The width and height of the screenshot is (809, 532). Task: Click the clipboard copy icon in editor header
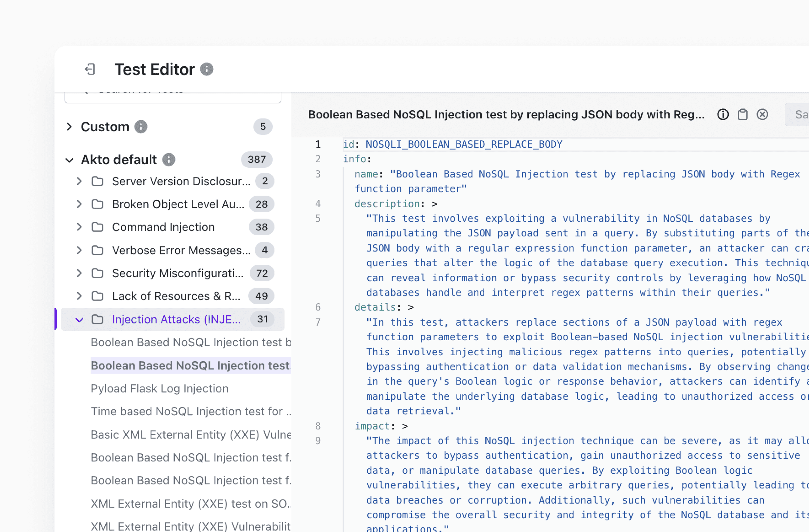pos(742,115)
